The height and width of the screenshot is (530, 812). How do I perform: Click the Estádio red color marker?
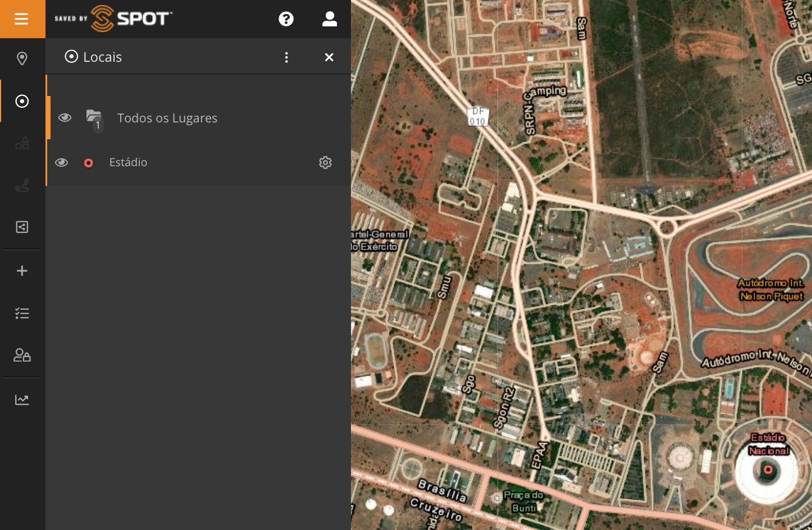[x=88, y=163]
